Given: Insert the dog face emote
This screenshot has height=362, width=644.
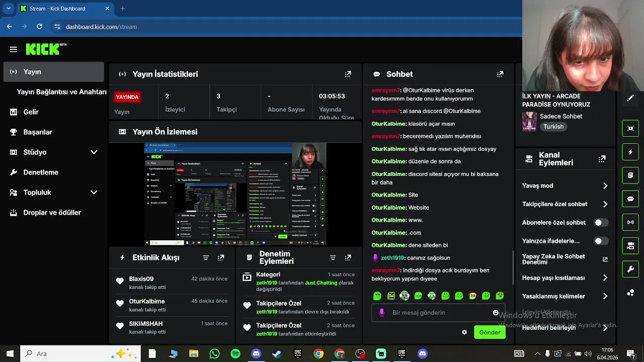Looking at the screenshot, I should point(472,296).
